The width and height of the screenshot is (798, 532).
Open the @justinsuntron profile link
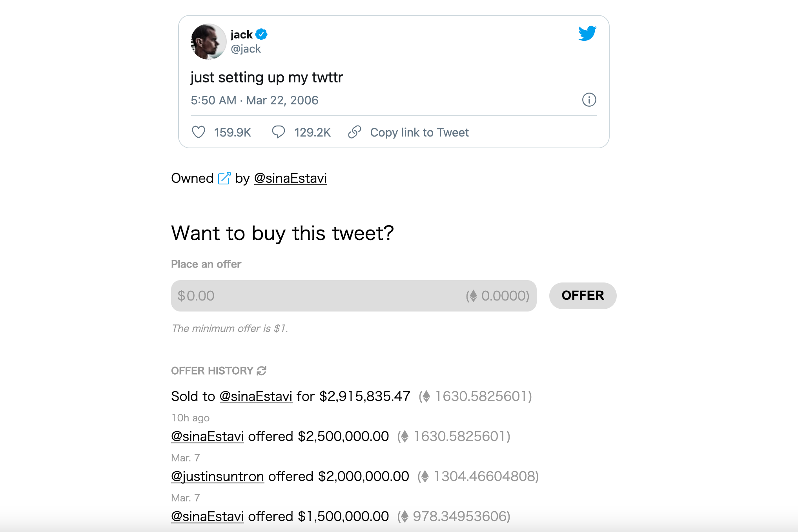217,477
